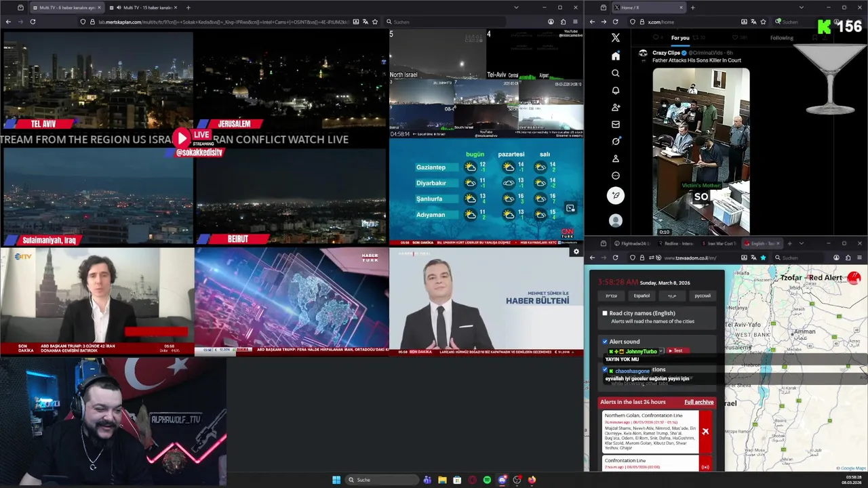868x488 pixels.
Task: Click the tzevaadom.co.il address bar
Action: coord(698,258)
